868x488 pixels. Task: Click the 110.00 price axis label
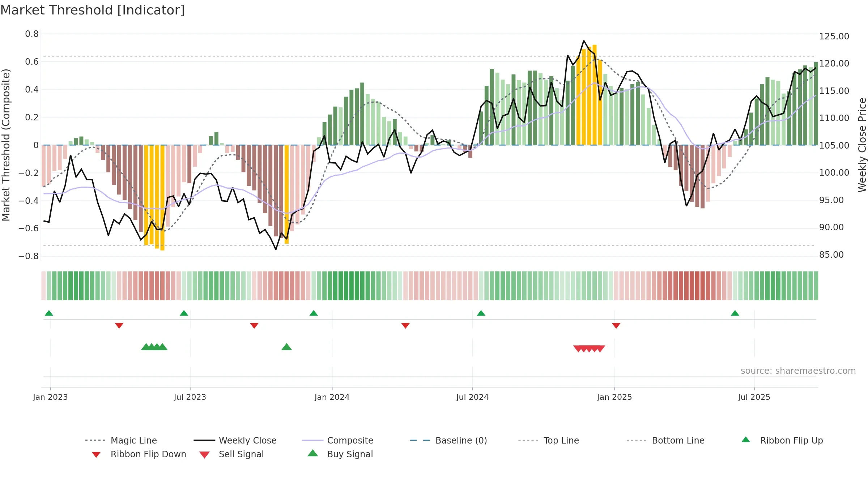pos(834,118)
